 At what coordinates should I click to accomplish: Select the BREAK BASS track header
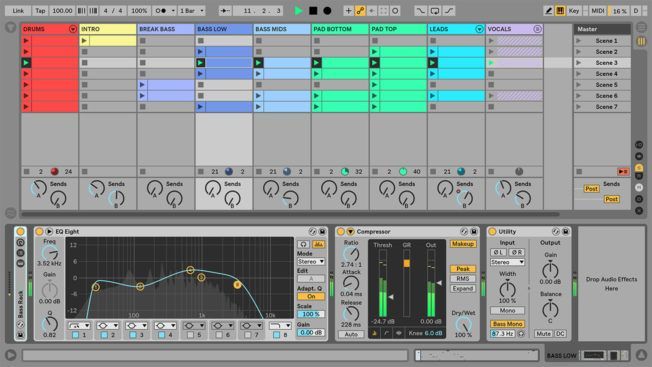tap(165, 29)
